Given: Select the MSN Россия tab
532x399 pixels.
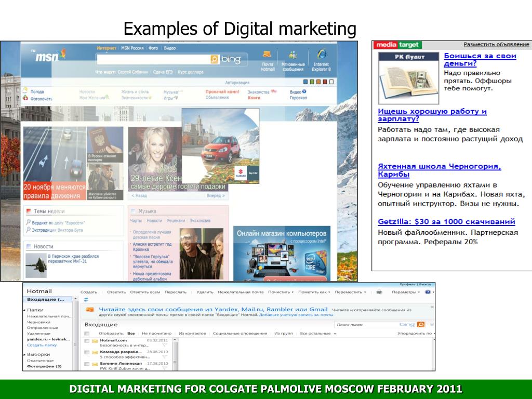Looking at the screenshot, I should (x=132, y=48).
